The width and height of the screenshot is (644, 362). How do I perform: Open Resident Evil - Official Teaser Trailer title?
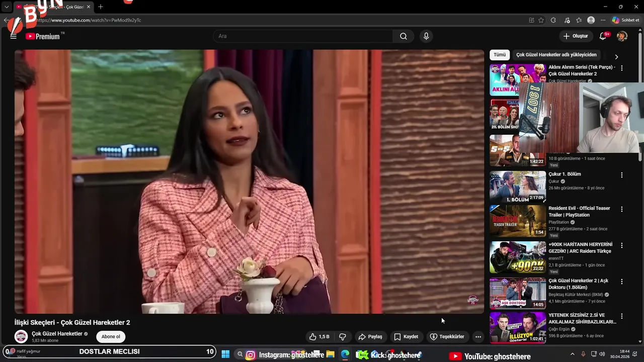click(x=579, y=212)
